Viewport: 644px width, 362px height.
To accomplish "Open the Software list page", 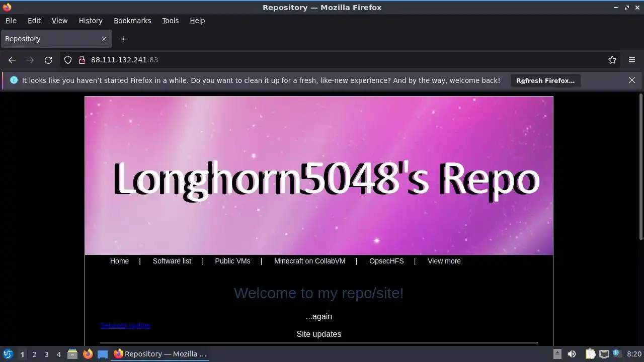I will [x=172, y=261].
